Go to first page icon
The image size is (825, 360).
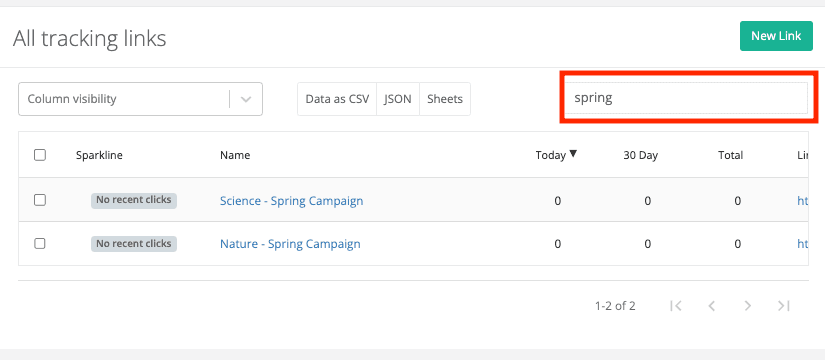click(x=676, y=306)
